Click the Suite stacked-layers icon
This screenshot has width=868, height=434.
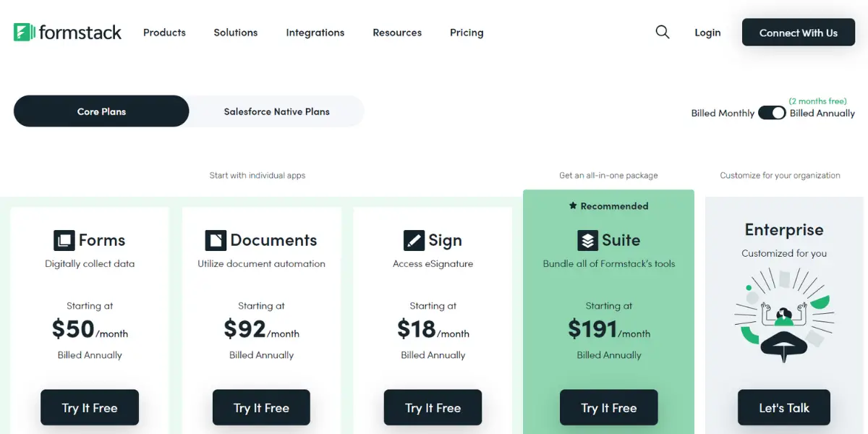click(587, 240)
